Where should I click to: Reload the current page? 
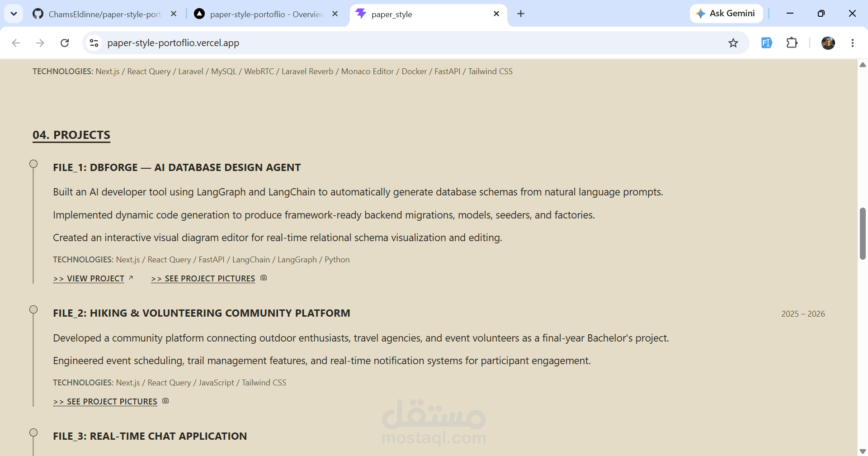click(x=65, y=43)
